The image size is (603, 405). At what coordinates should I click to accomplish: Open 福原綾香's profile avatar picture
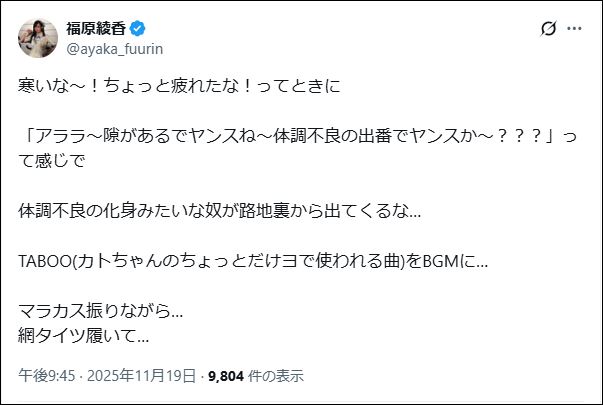[36, 37]
